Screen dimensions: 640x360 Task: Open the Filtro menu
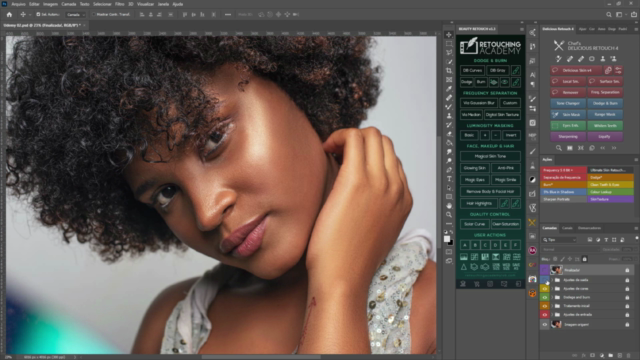pos(119,4)
